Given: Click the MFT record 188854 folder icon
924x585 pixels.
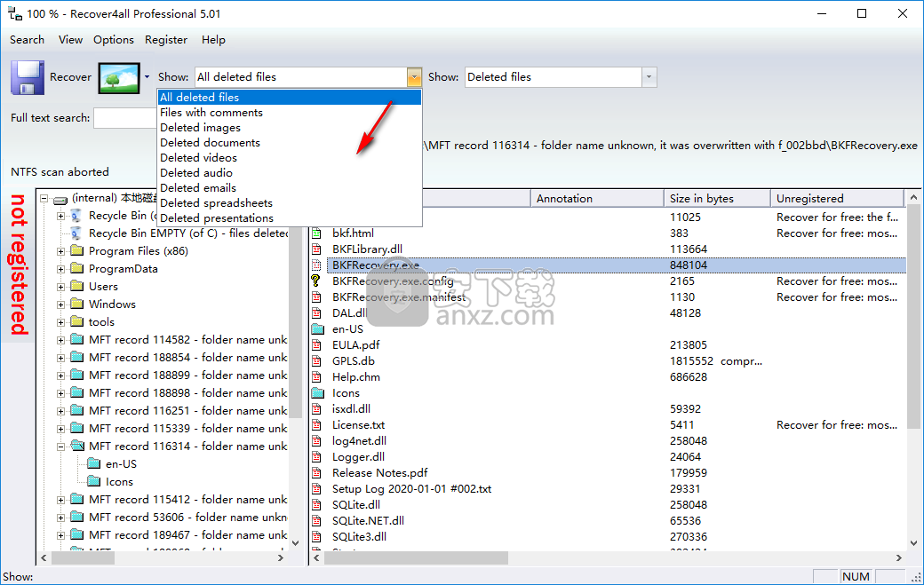Looking at the screenshot, I should [x=77, y=357].
